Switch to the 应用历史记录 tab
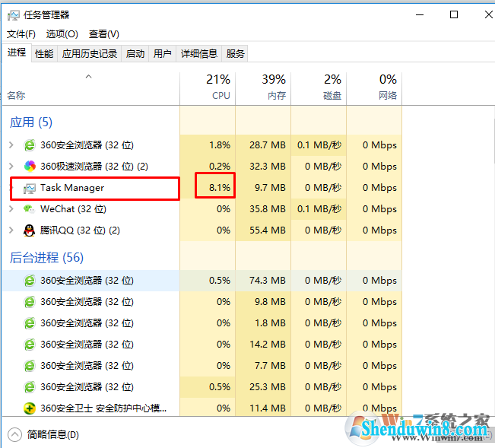495x448 pixels. (89, 54)
